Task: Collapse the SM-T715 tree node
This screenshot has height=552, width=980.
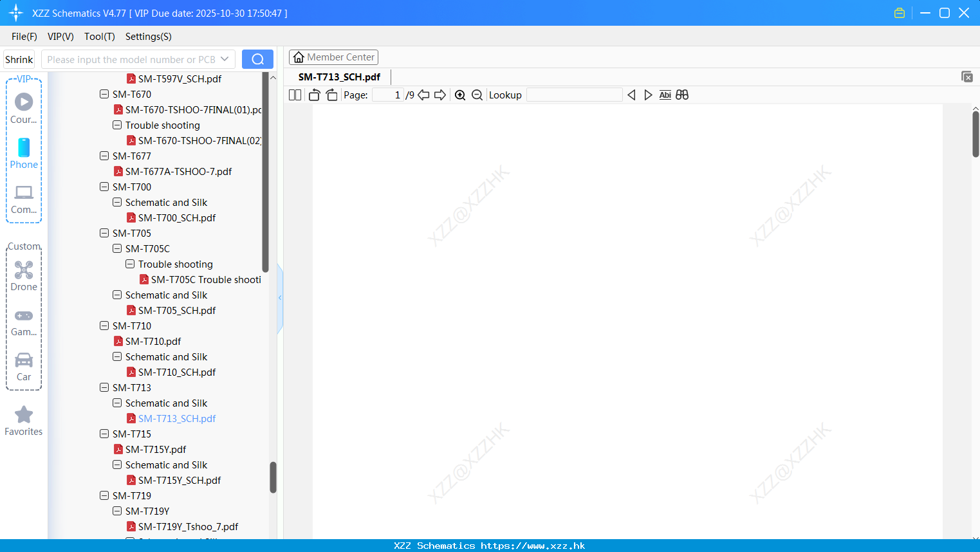Action: [x=104, y=434]
